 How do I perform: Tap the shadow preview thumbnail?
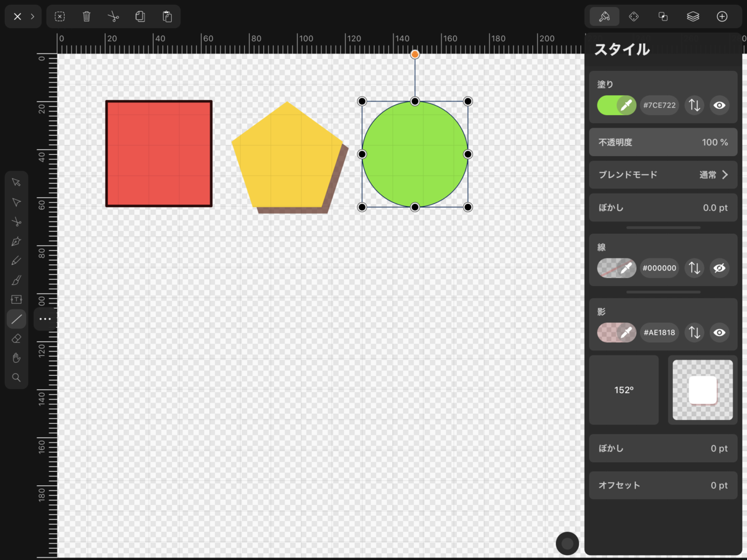point(703,390)
